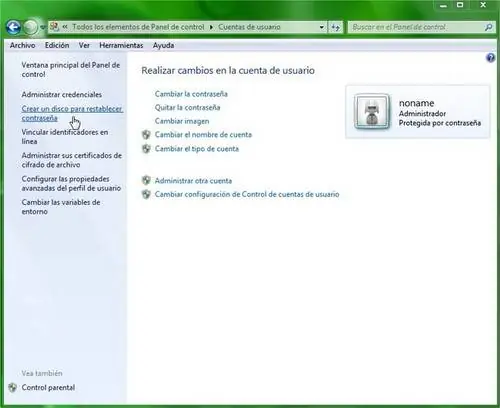Viewport: 500px width, 408px height.
Task: Click the noname account picture thumbnail
Action: coord(372,112)
